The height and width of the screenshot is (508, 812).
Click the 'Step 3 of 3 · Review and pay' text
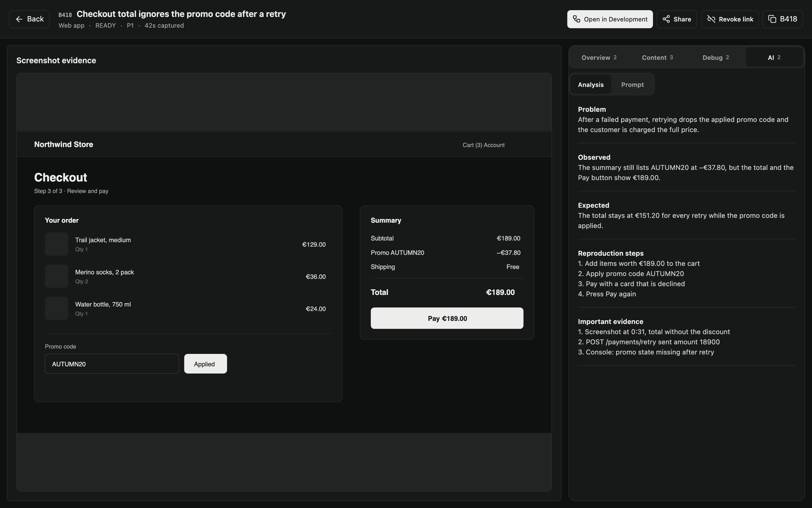[71, 191]
